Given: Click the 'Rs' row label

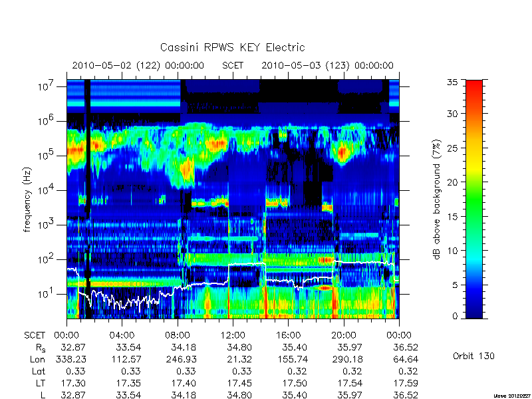Looking at the screenshot, I should click(41, 348).
